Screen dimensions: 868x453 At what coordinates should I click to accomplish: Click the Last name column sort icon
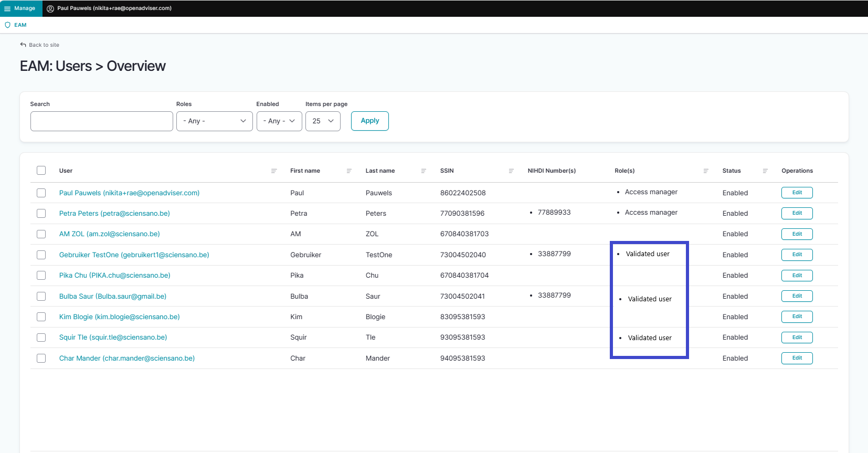click(424, 171)
